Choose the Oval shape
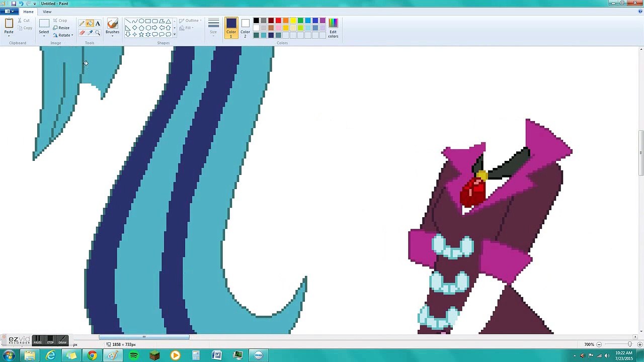The height and width of the screenshot is (362, 644). coord(141,22)
